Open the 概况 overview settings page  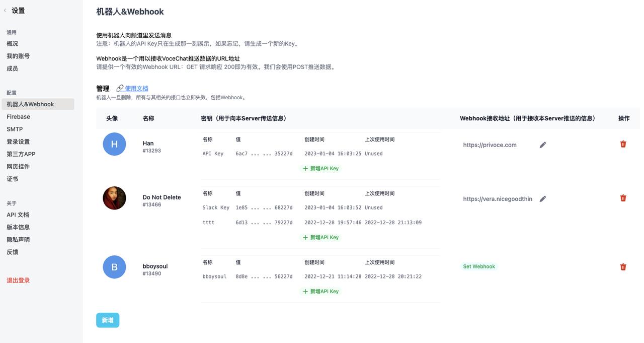pyautogui.click(x=13, y=44)
